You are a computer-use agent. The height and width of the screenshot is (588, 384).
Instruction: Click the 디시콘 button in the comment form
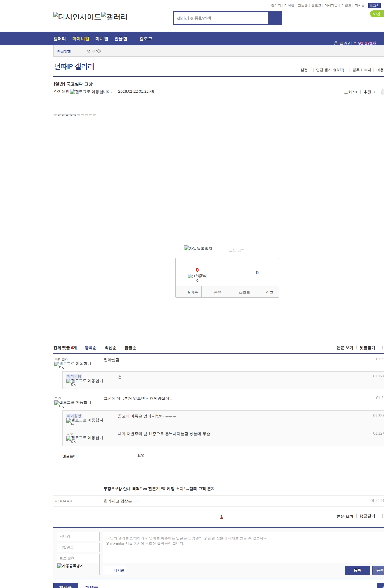pyautogui.click(x=115, y=570)
